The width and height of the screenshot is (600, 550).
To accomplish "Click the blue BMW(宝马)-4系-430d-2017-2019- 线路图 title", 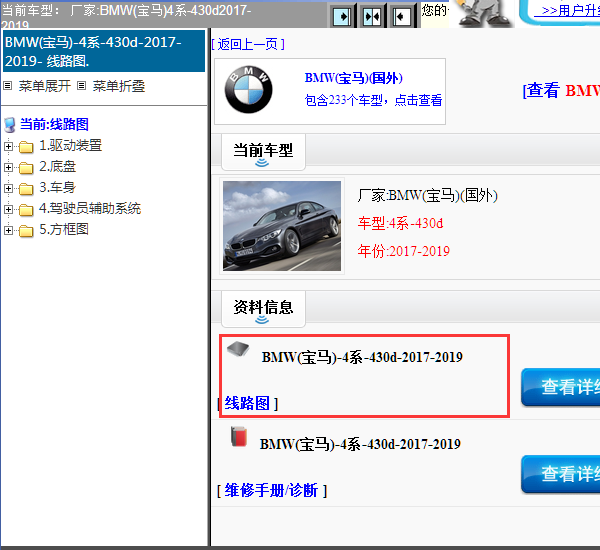I will coord(104,51).
